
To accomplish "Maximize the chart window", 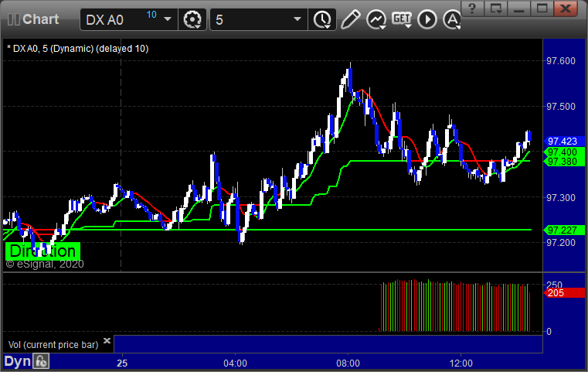I will tap(542, 9).
